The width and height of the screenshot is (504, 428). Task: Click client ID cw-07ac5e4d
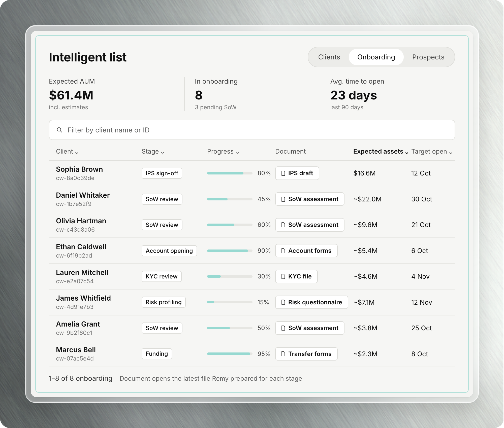click(75, 359)
